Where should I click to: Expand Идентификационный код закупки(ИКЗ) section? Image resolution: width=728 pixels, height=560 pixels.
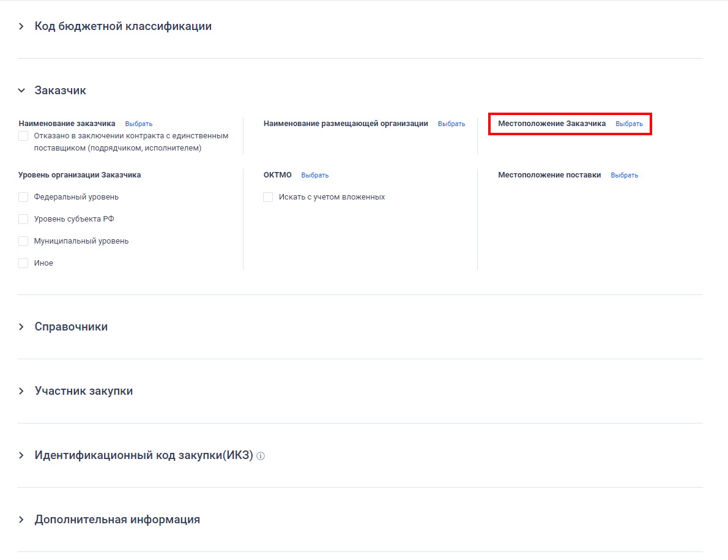point(21,455)
